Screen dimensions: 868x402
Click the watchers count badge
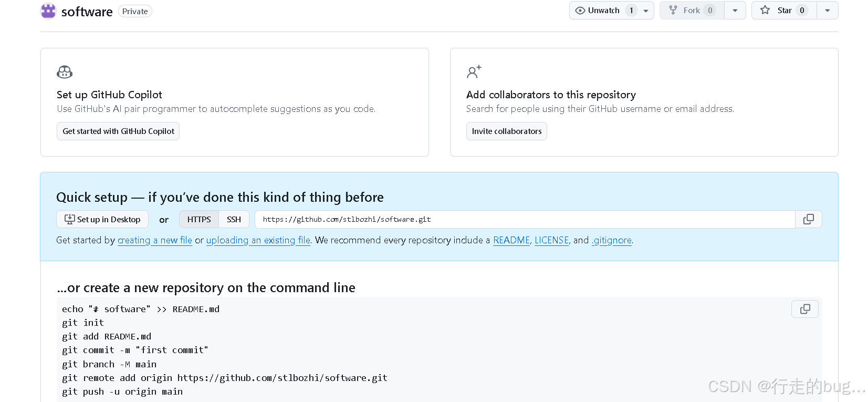pyautogui.click(x=631, y=11)
